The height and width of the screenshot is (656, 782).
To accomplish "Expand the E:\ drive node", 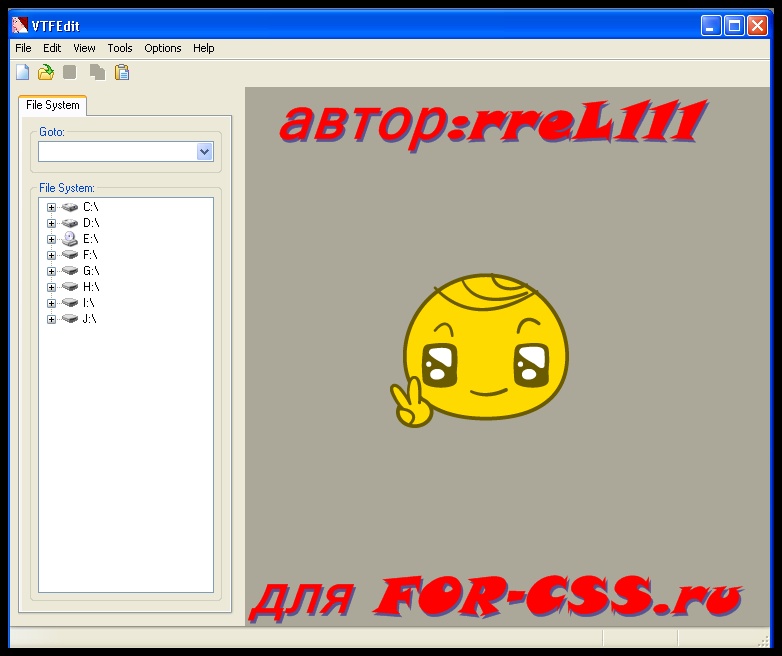I will pyautogui.click(x=51, y=239).
